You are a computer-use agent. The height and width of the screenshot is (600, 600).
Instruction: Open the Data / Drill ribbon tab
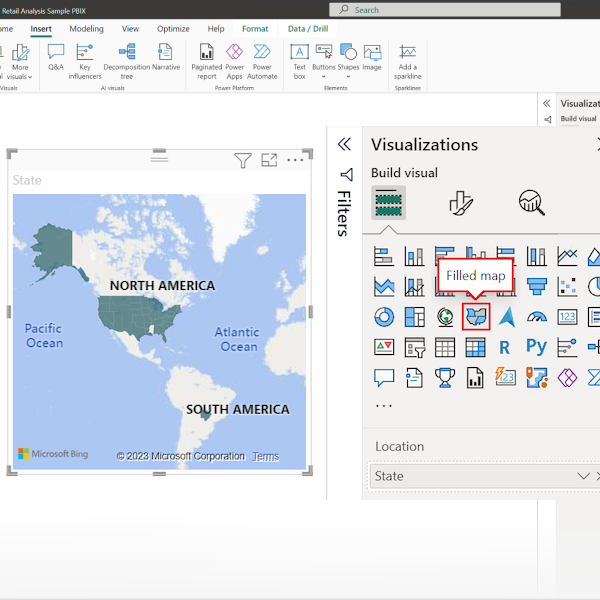tap(308, 29)
